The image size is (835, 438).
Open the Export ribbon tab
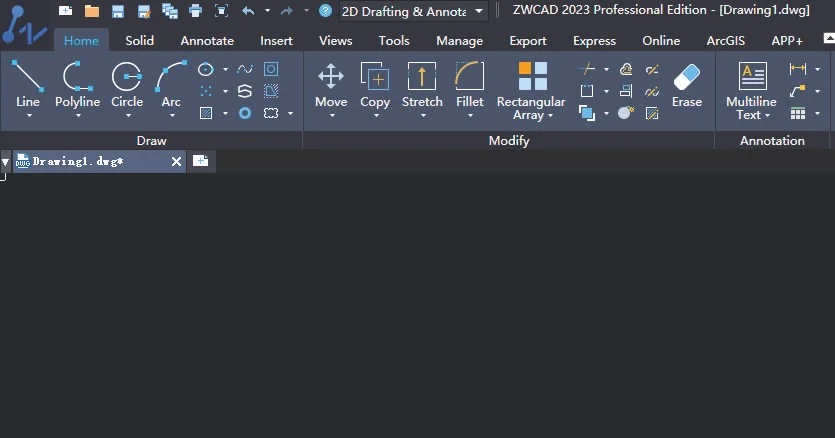click(x=528, y=40)
